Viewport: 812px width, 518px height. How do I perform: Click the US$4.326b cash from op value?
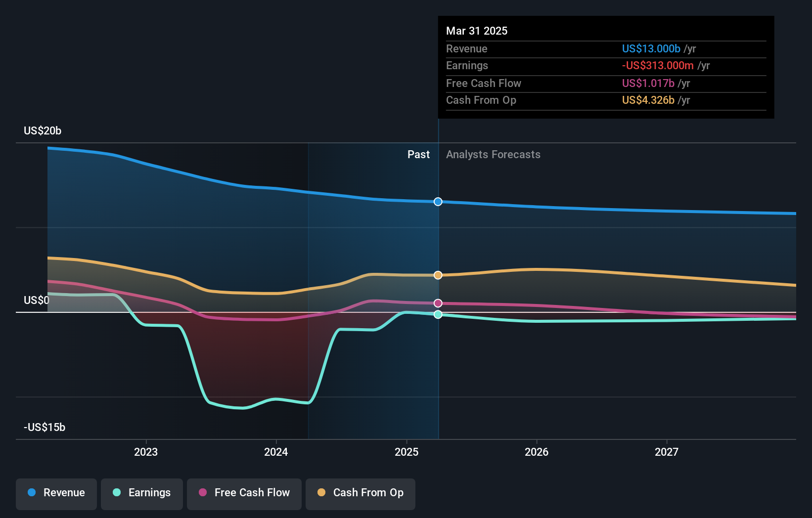(648, 100)
